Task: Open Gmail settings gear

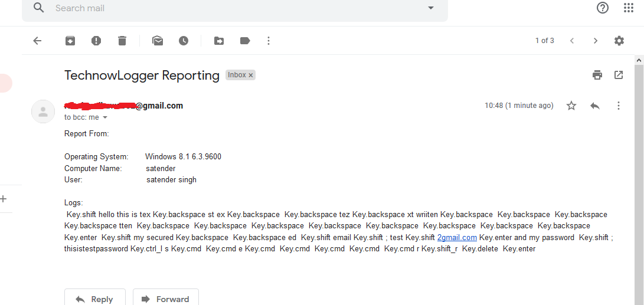Action: click(619, 41)
